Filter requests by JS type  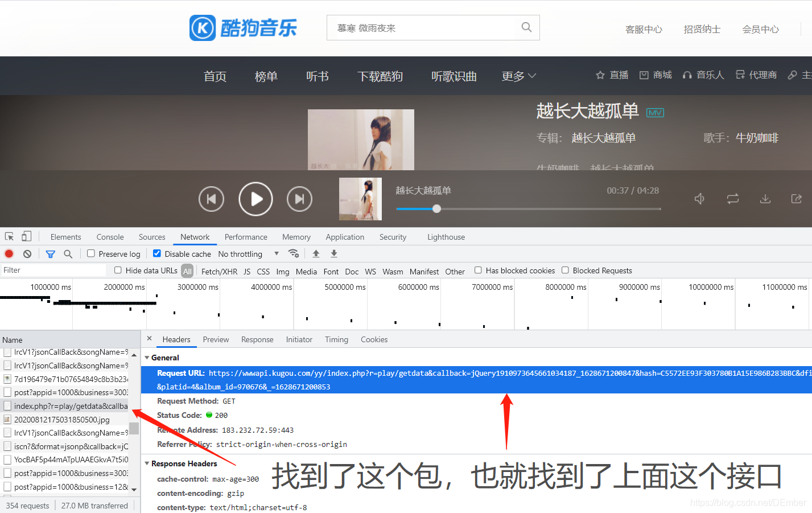(x=247, y=272)
